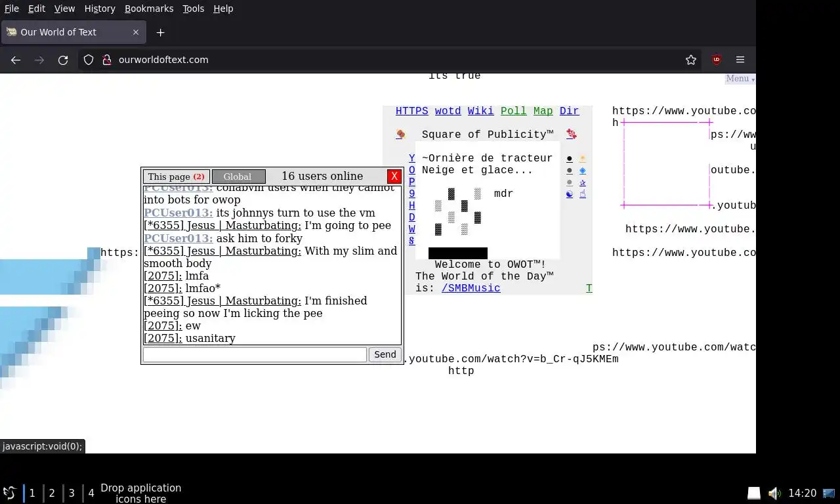Select the This page chat tab

[x=177, y=177]
